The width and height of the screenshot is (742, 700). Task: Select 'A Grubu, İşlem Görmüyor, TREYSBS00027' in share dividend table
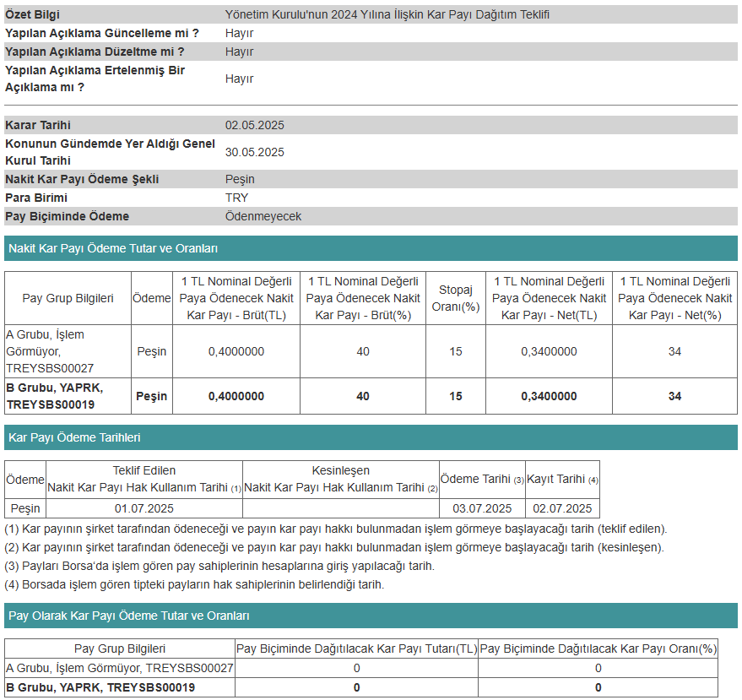pyautogui.click(x=120, y=668)
